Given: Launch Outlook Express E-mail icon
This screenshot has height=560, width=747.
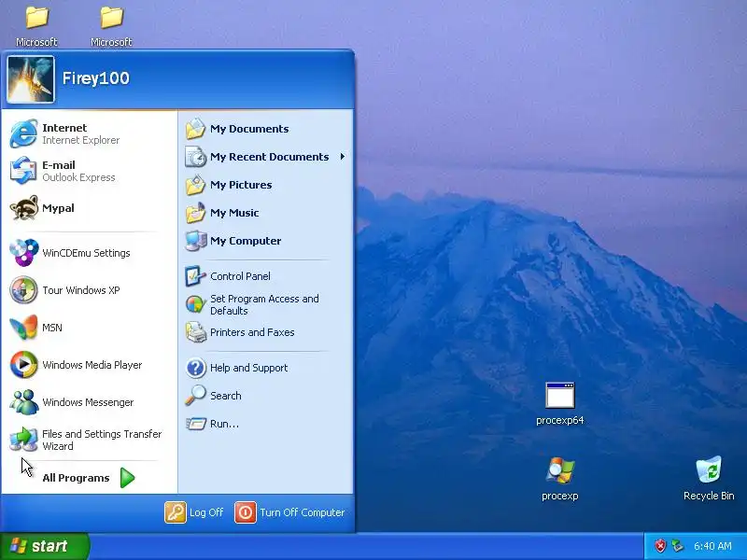Looking at the screenshot, I should (x=23, y=171).
